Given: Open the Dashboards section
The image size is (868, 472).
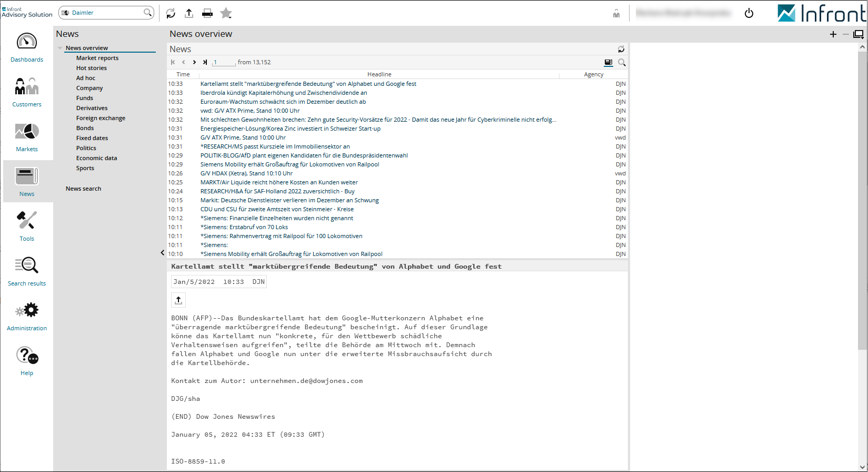Looking at the screenshot, I should [x=27, y=47].
